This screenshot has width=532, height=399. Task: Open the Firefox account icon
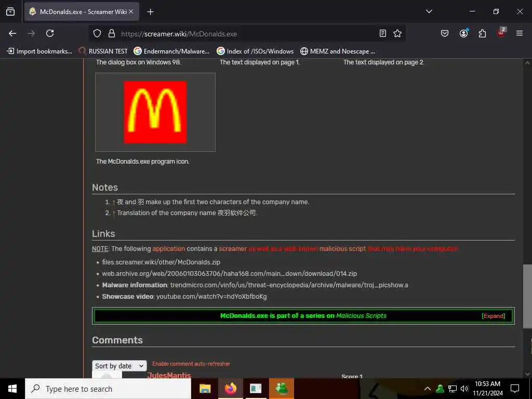pyautogui.click(x=463, y=33)
